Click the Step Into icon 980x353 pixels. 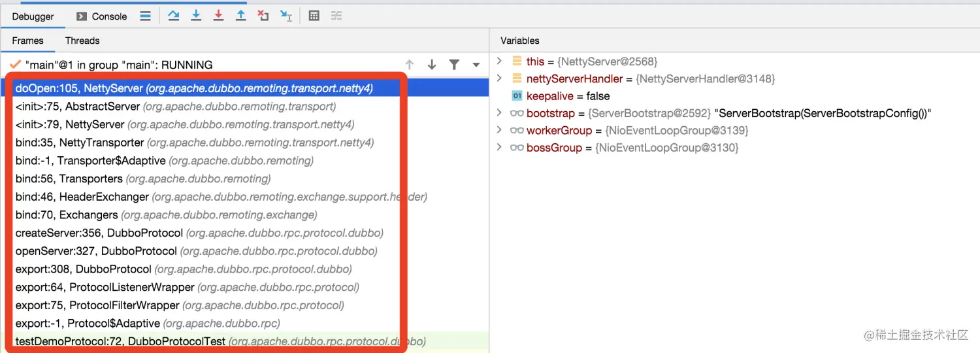(x=196, y=16)
